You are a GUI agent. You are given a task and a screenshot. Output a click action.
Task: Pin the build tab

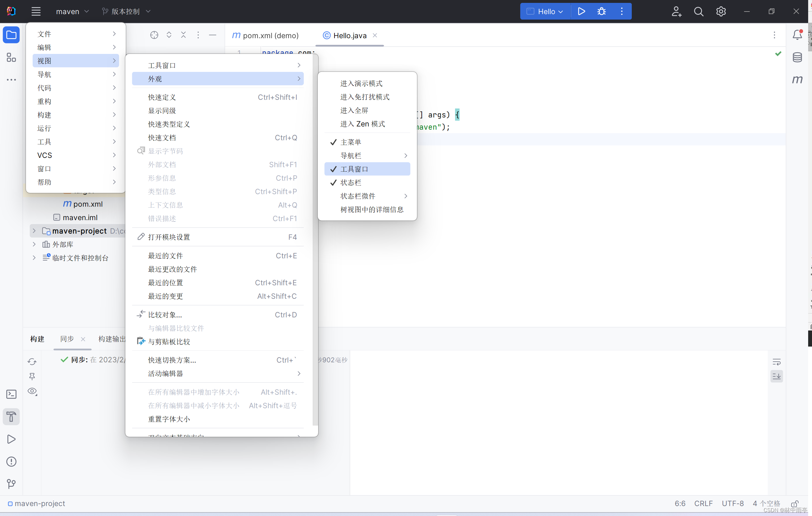click(32, 376)
